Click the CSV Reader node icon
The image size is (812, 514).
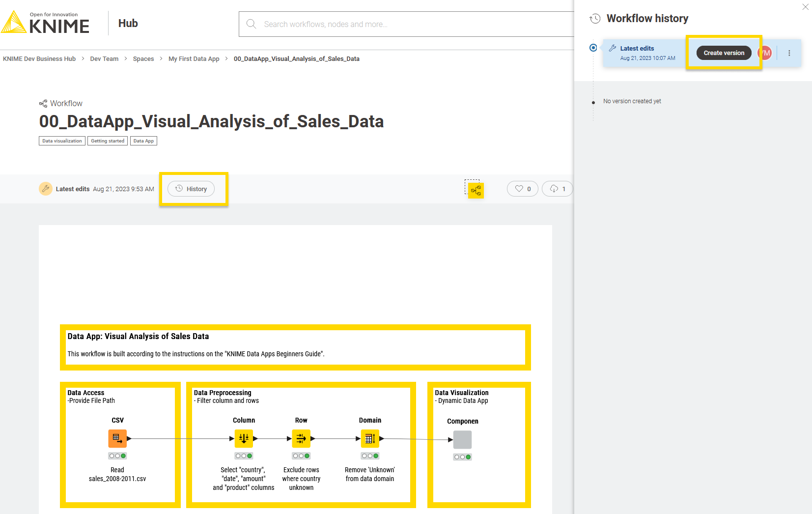click(x=117, y=438)
